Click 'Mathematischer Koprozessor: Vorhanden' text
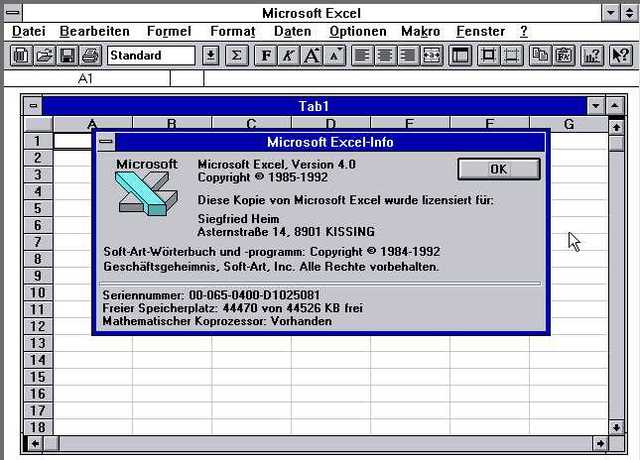640x460 pixels. click(x=217, y=321)
